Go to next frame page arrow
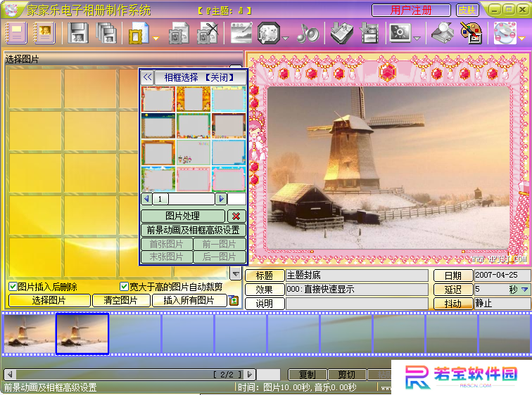The height and width of the screenshot is (395, 532). click(x=221, y=199)
